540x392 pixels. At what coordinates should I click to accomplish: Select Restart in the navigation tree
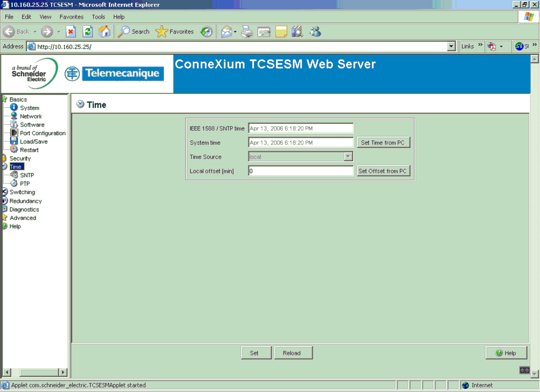pos(30,150)
